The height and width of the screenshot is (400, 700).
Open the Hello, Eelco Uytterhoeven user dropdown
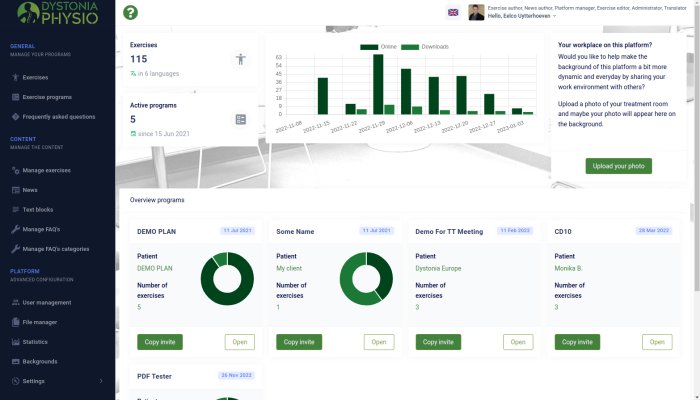[522, 16]
